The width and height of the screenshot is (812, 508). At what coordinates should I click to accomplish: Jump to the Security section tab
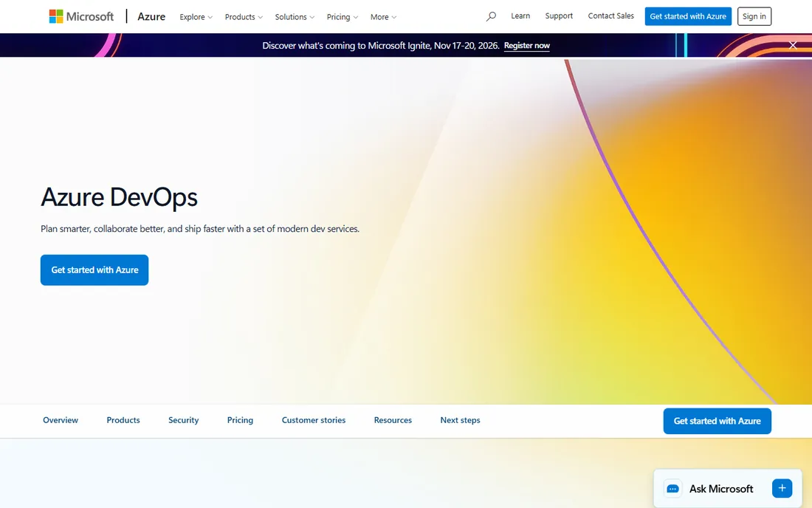pos(183,420)
